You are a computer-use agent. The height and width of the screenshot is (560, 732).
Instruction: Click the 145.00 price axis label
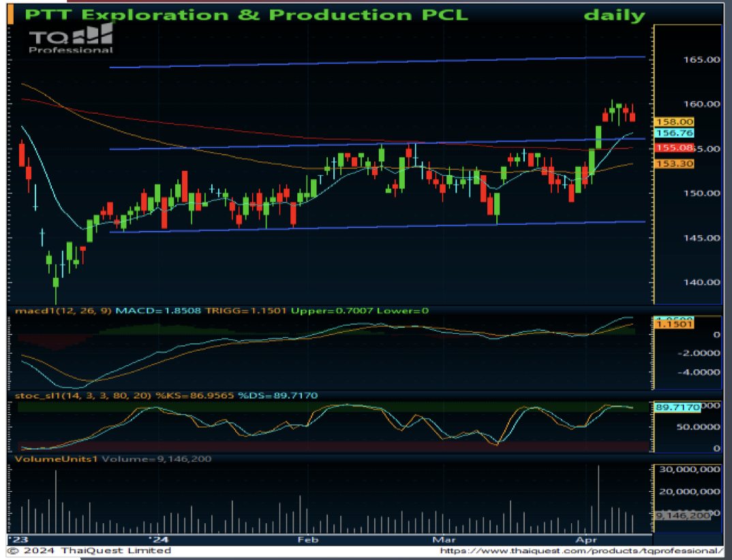(701, 238)
